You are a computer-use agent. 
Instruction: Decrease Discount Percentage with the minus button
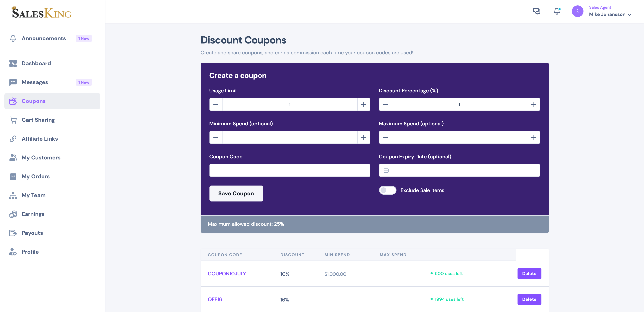point(385,104)
